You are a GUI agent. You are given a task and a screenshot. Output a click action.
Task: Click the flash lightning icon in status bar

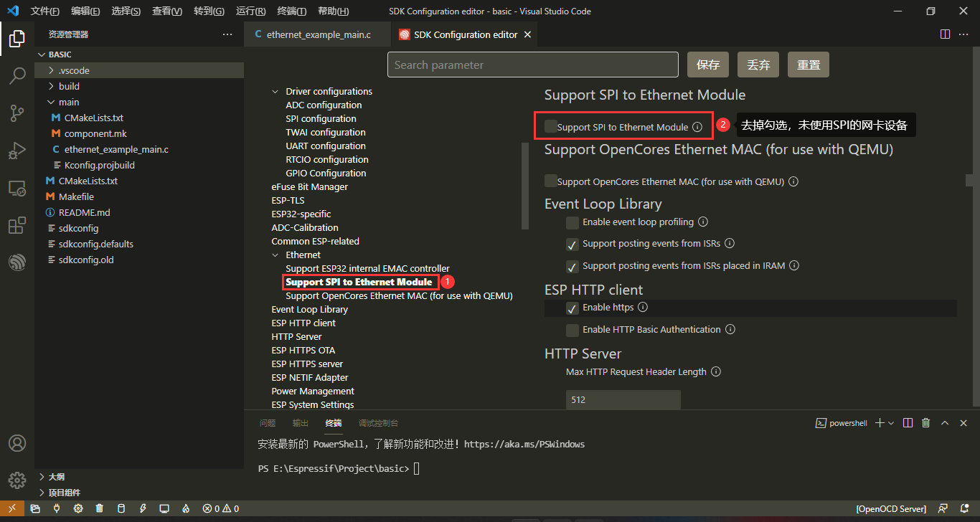point(143,509)
